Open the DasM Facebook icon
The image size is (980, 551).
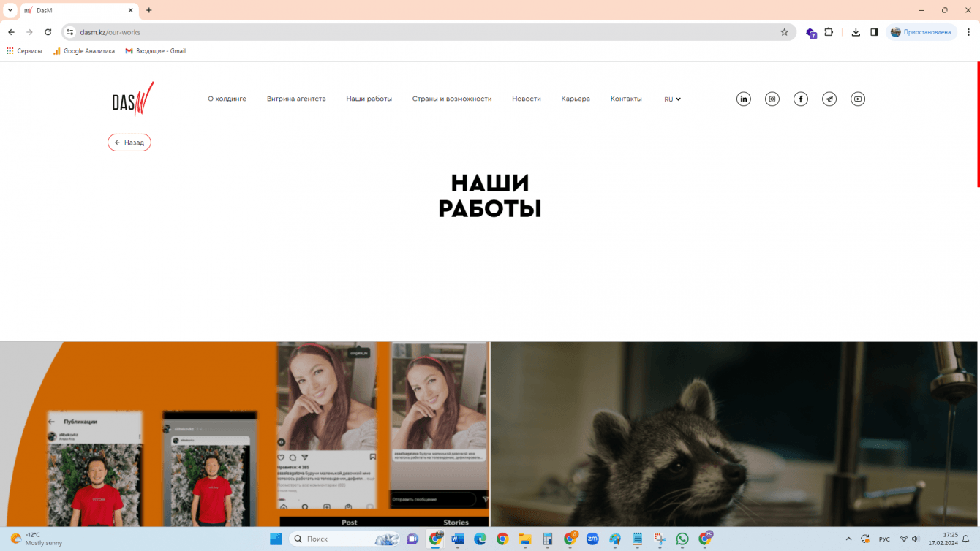point(801,99)
